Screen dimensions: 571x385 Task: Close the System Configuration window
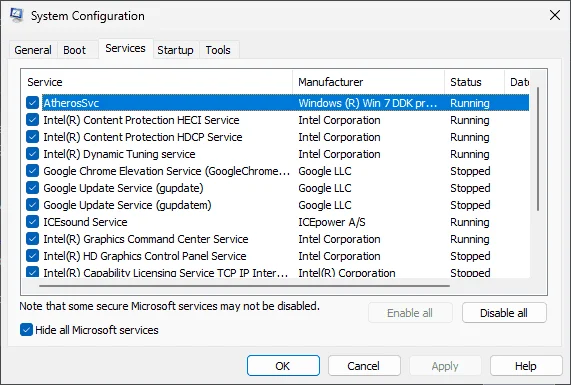click(555, 15)
